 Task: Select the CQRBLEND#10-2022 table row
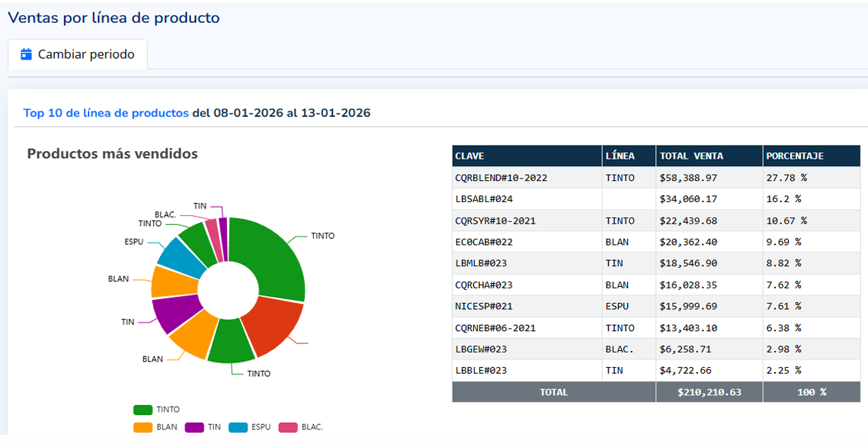click(501, 178)
